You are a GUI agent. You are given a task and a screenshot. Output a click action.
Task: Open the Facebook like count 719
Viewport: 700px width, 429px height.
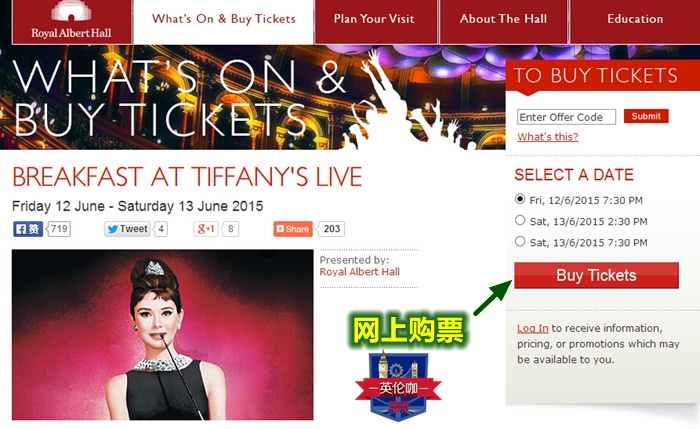[x=59, y=229]
